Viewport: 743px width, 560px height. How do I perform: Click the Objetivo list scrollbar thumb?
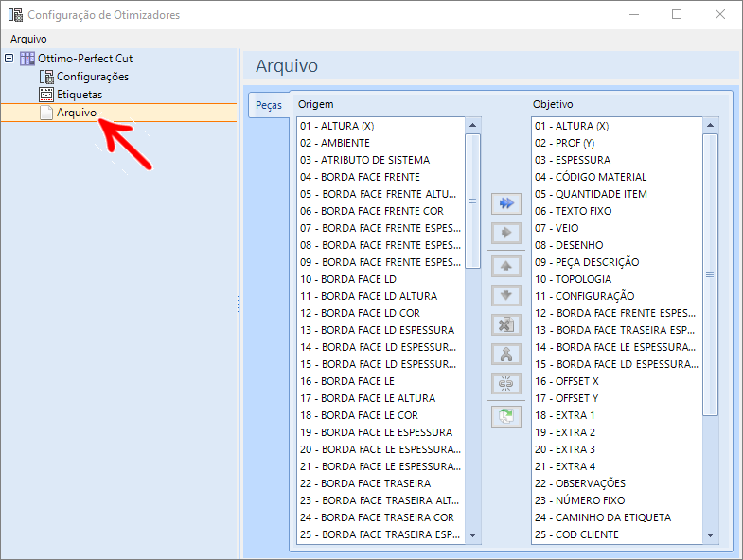pyautogui.click(x=710, y=274)
